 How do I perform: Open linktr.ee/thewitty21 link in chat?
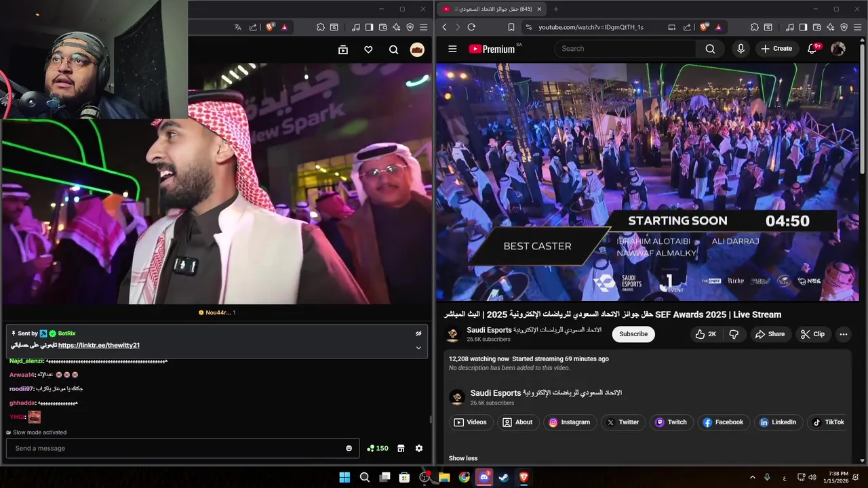point(99,346)
